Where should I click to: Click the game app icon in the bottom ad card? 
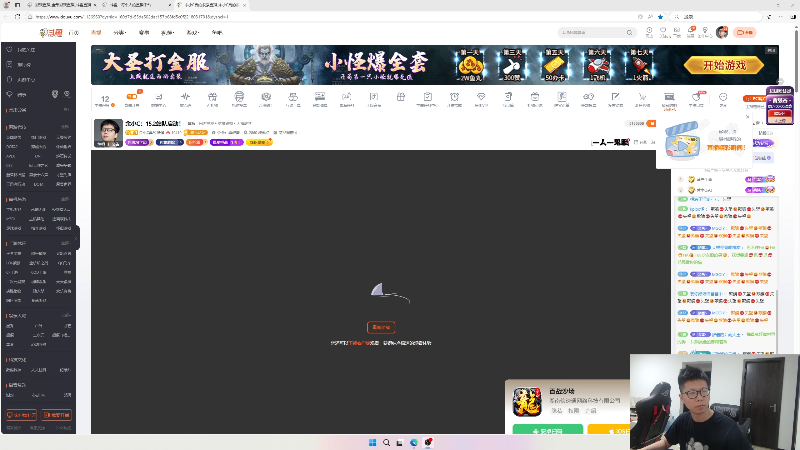(x=527, y=402)
